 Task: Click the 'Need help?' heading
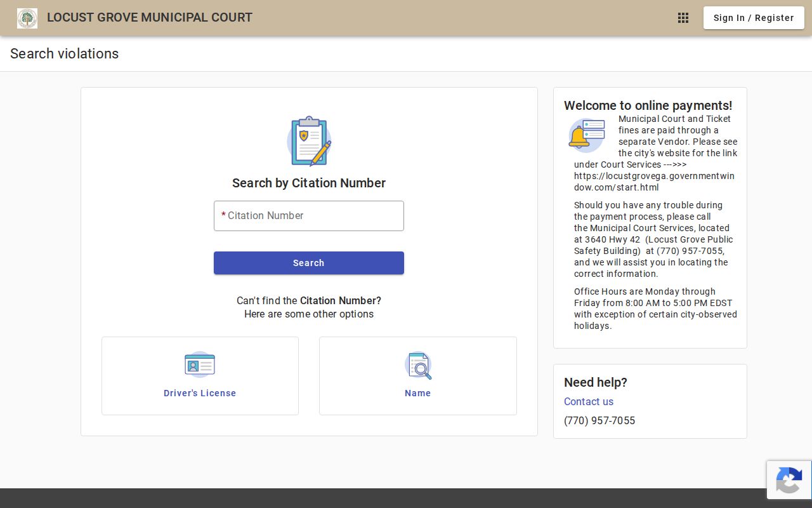[x=596, y=382]
